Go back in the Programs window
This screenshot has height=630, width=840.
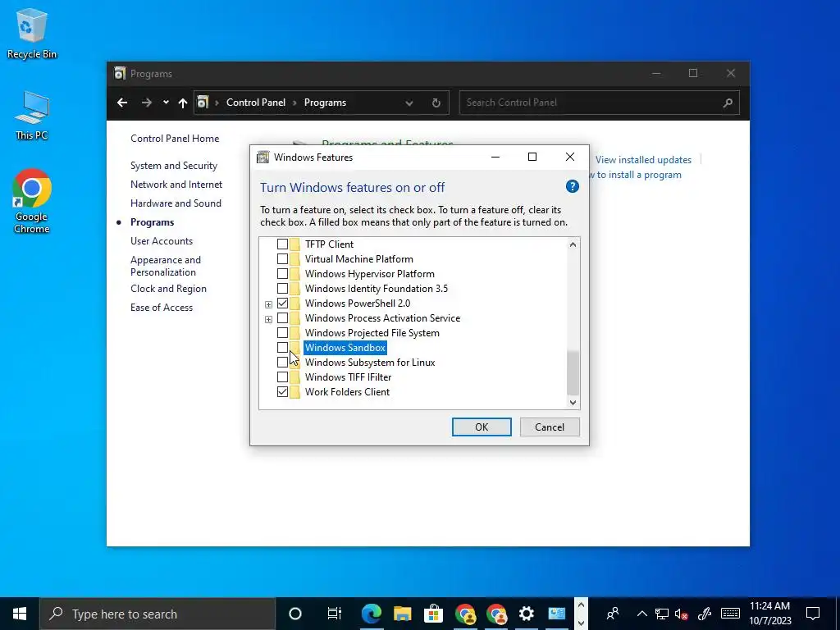pyautogui.click(x=122, y=103)
